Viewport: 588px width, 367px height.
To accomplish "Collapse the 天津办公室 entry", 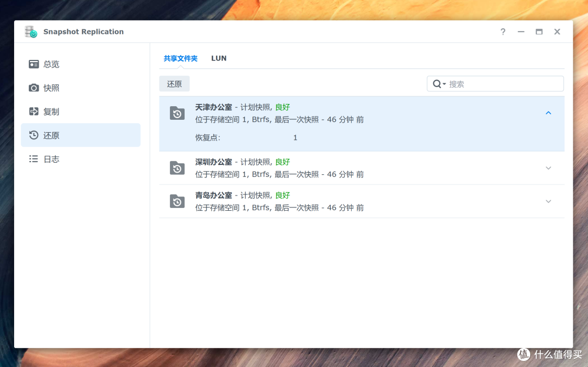I will [x=548, y=113].
